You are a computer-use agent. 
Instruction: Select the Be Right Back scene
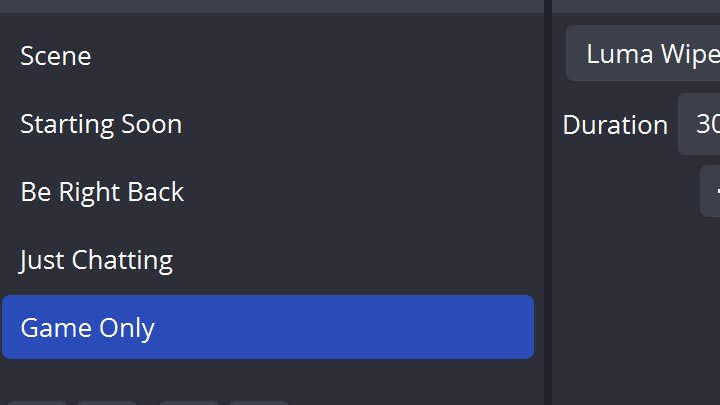(x=102, y=192)
